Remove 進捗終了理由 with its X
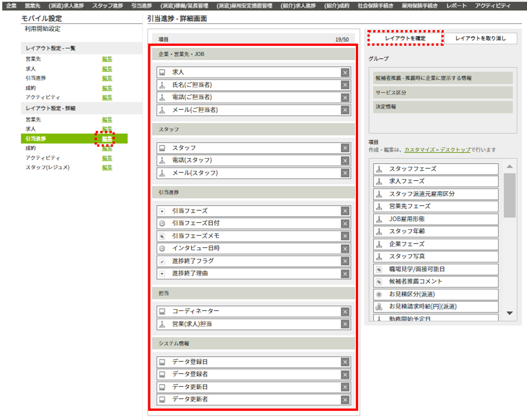527x420 pixels. pyautogui.click(x=345, y=274)
